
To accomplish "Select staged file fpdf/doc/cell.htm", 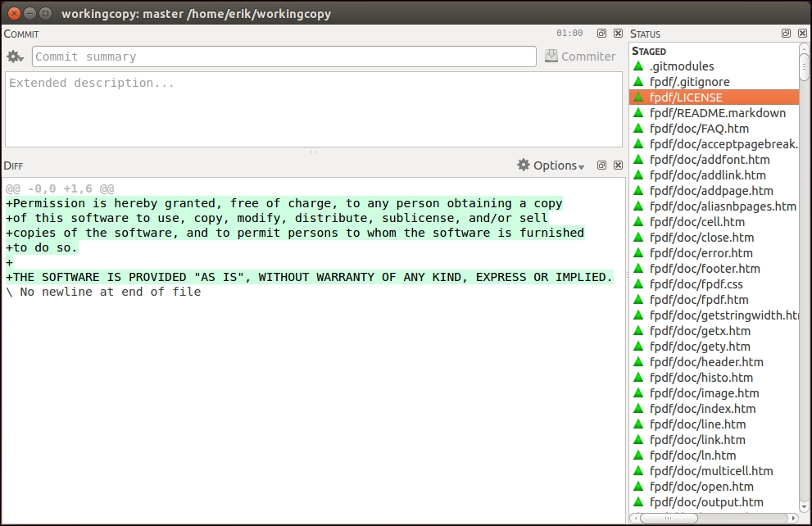I will pos(714,221).
